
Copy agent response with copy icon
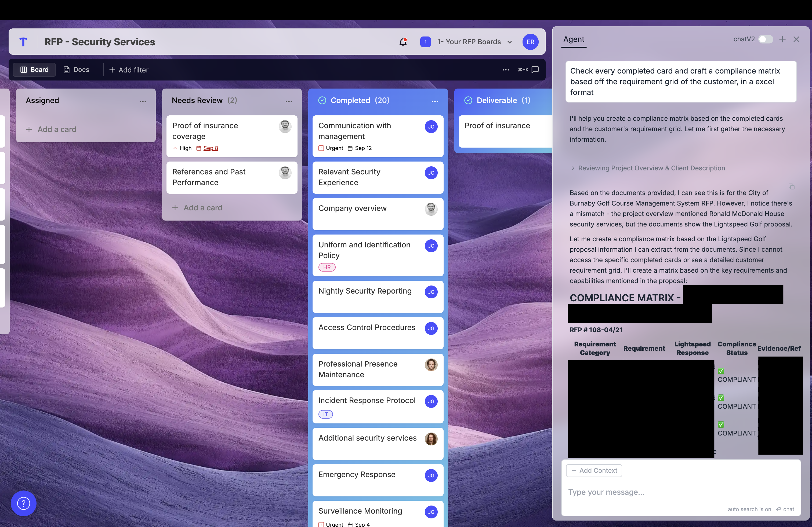coord(792,186)
